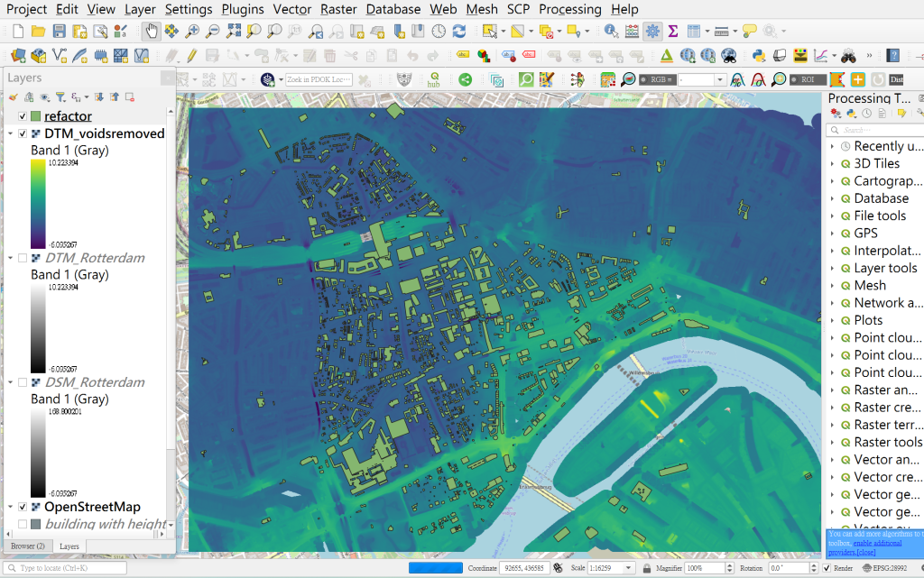This screenshot has height=578, width=924.
Task: Open the attribute table icon
Action: 694,32
